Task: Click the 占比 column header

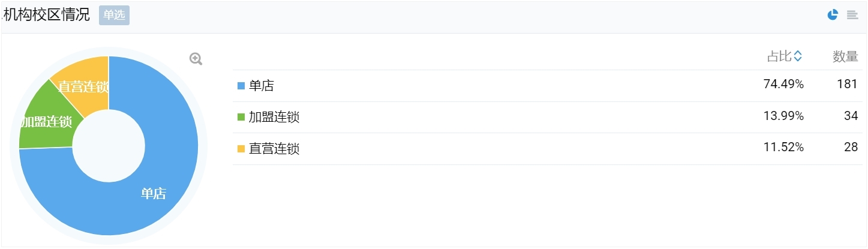Action: 780,56
